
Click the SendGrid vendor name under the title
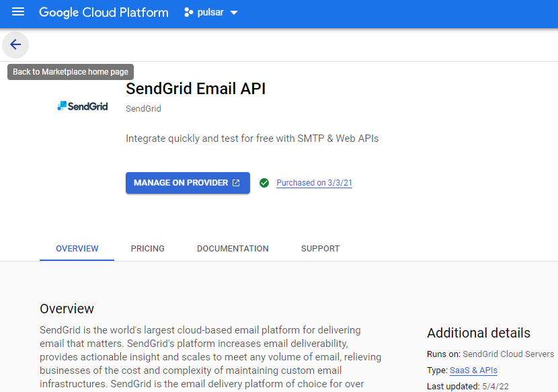(143, 109)
